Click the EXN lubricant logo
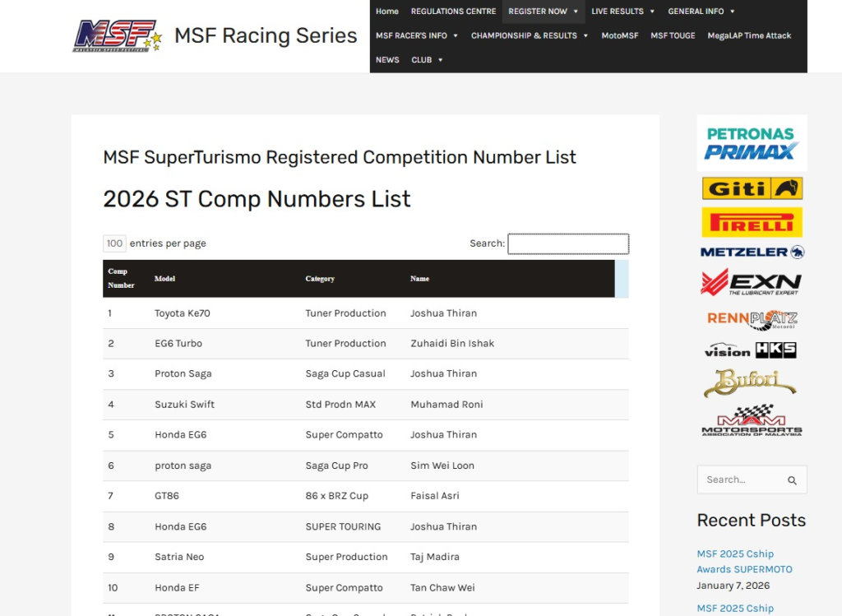This screenshot has height=616, width=842. coord(752,282)
